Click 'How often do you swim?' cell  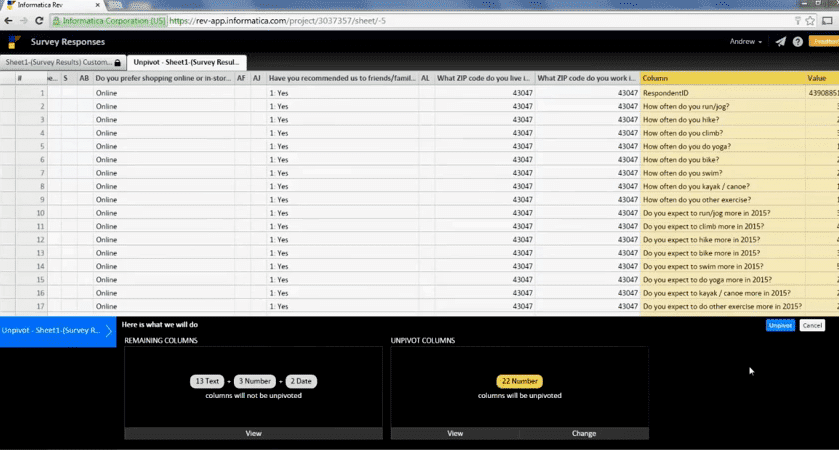coord(722,173)
